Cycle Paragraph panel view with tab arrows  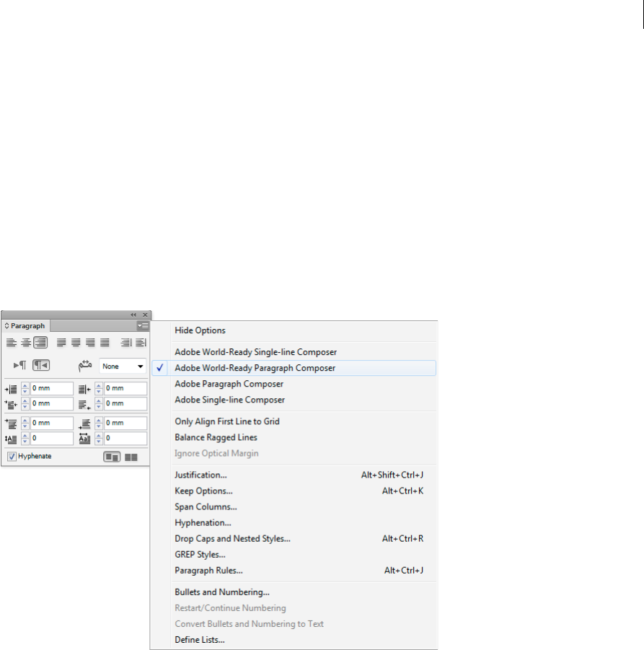(6, 326)
